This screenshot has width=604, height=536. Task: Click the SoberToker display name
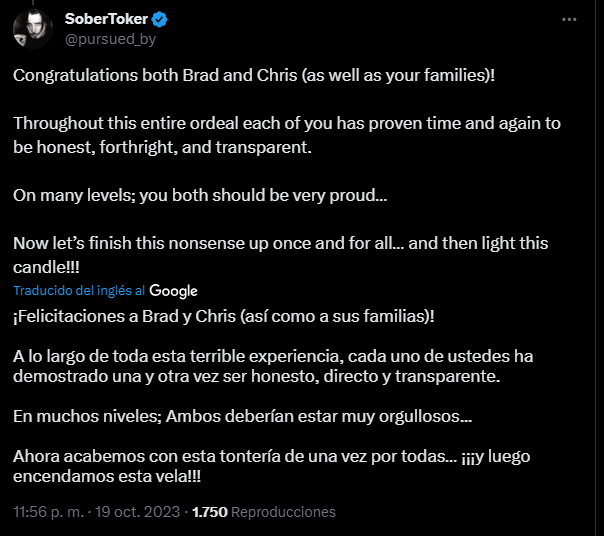(105, 19)
